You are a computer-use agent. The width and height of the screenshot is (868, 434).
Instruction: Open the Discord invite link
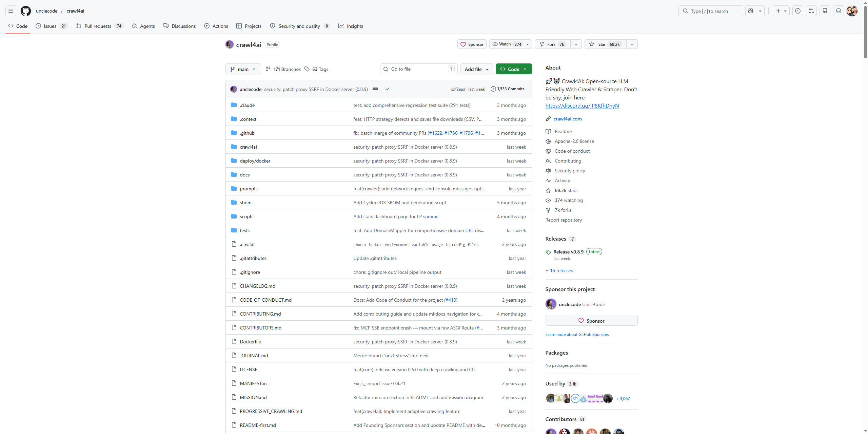pos(582,106)
